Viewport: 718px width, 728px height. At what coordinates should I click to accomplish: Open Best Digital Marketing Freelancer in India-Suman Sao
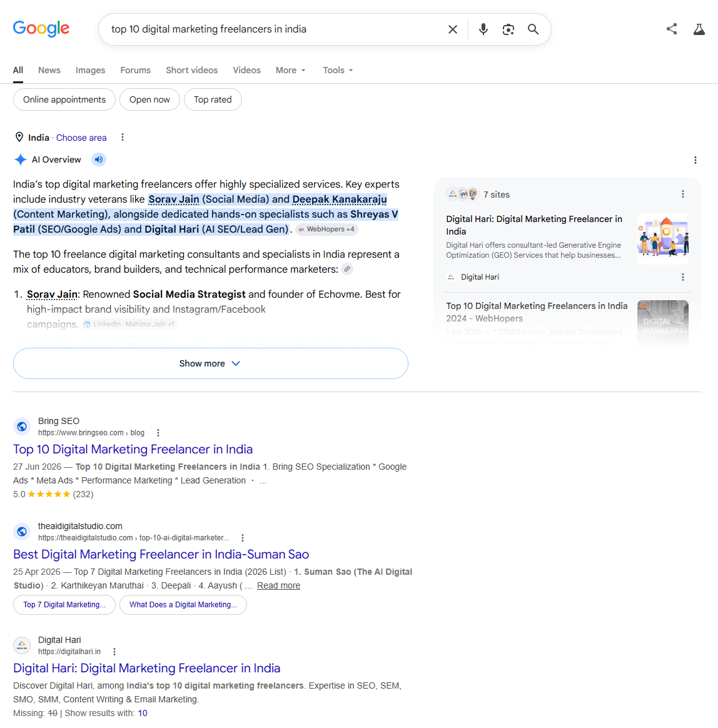(161, 554)
